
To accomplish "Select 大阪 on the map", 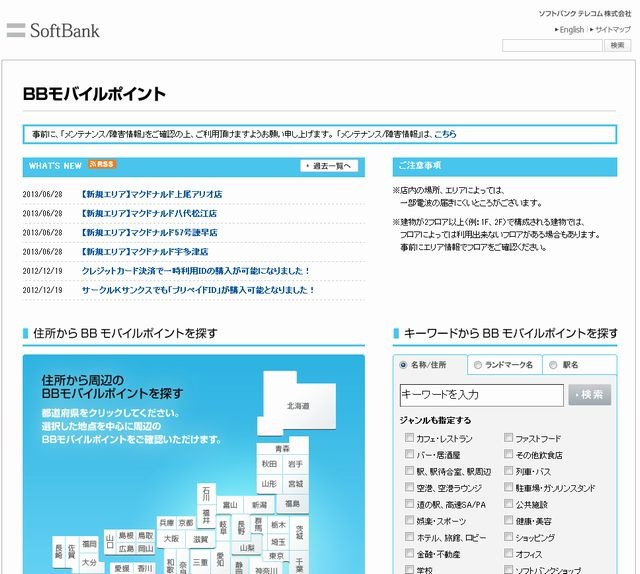I will [x=171, y=539].
